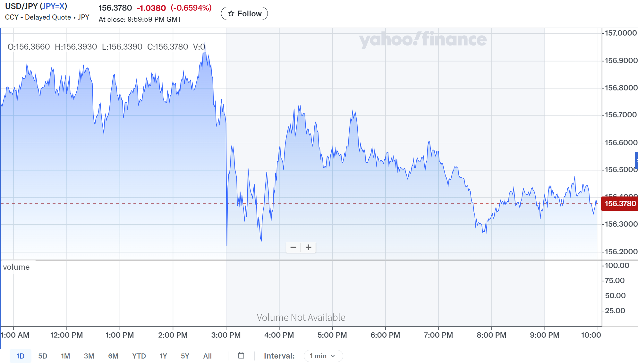Open the 1 min interval dropdown

(323, 356)
